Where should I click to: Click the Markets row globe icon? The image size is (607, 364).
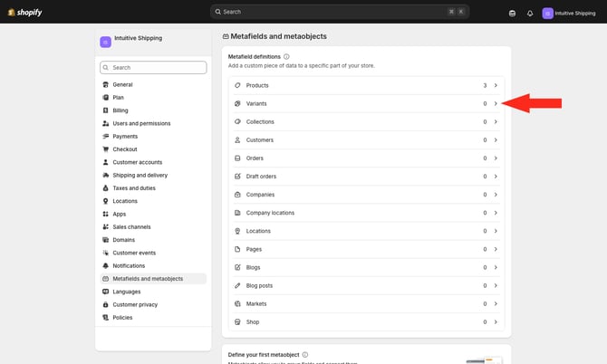(237, 303)
